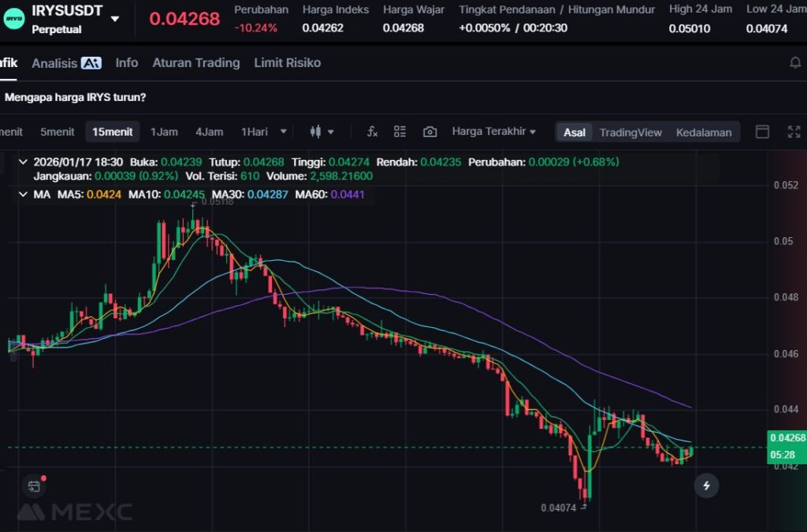Open the fx indicators menu

pyautogui.click(x=373, y=132)
